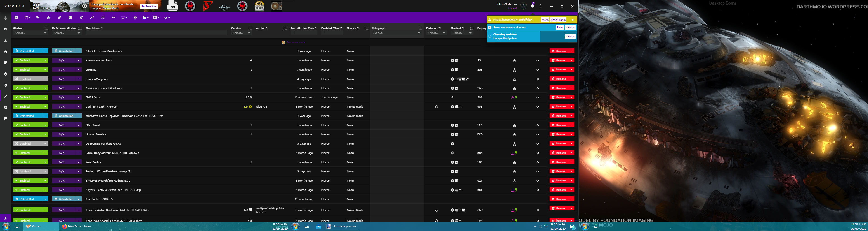Sort by Author column header
Image resolution: width=868 pixels, height=231 pixels.
click(x=262, y=28)
